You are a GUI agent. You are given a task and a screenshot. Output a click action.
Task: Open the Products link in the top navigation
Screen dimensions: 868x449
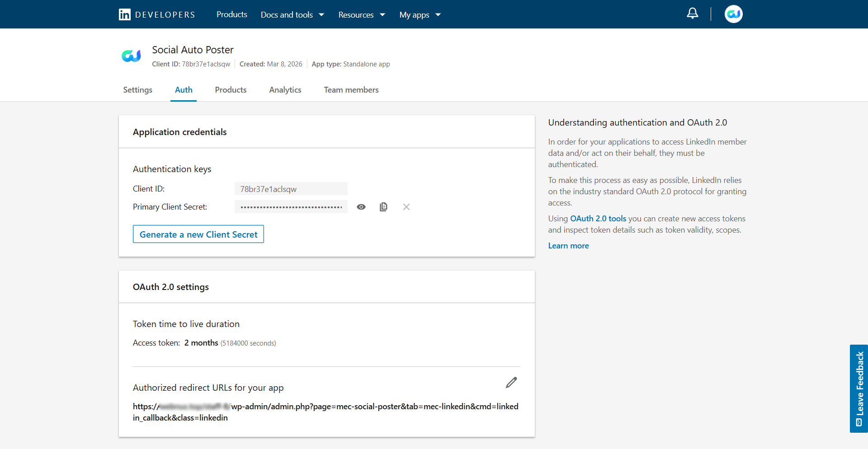pyautogui.click(x=231, y=14)
